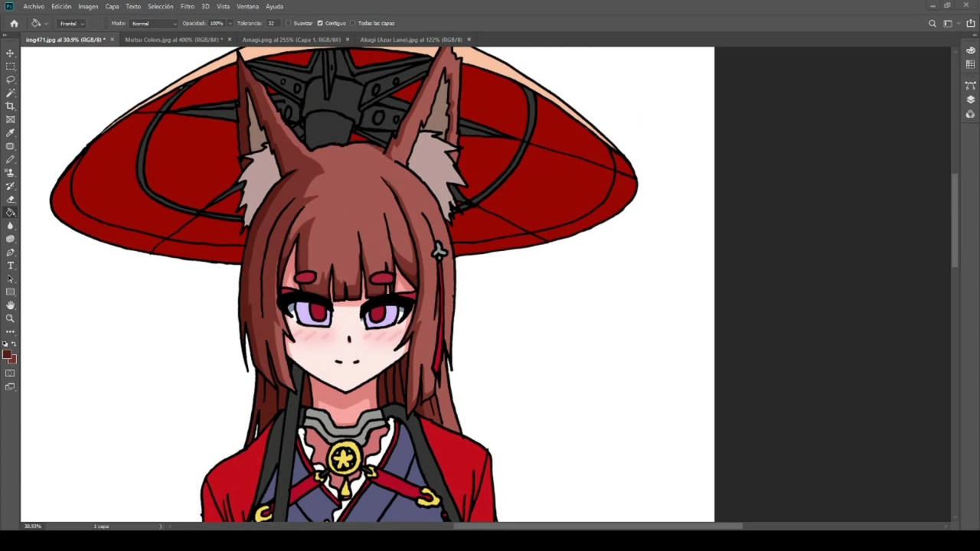
Task: Select the Crop tool
Action: [x=10, y=106]
